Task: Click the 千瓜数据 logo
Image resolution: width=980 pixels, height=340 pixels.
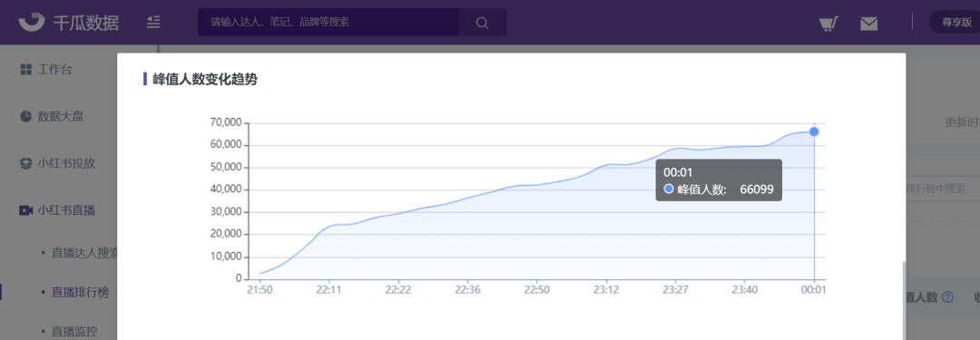Action: click(69, 22)
